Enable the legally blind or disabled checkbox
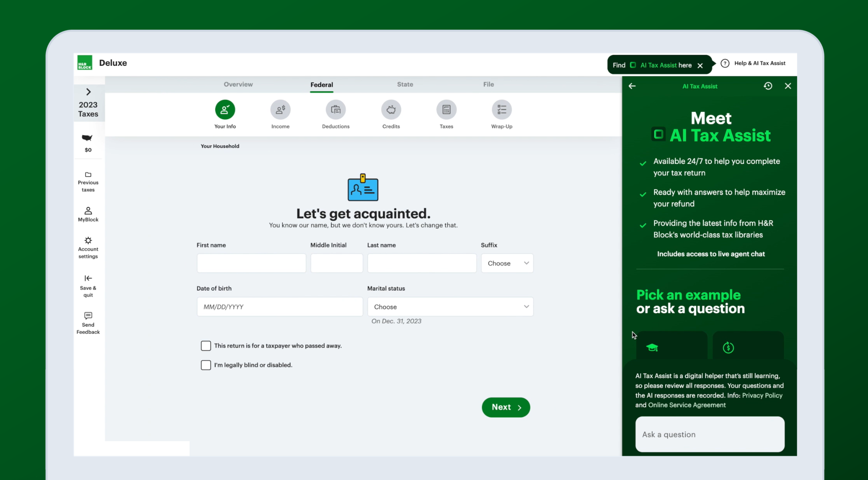The width and height of the screenshot is (868, 480). tap(206, 365)
